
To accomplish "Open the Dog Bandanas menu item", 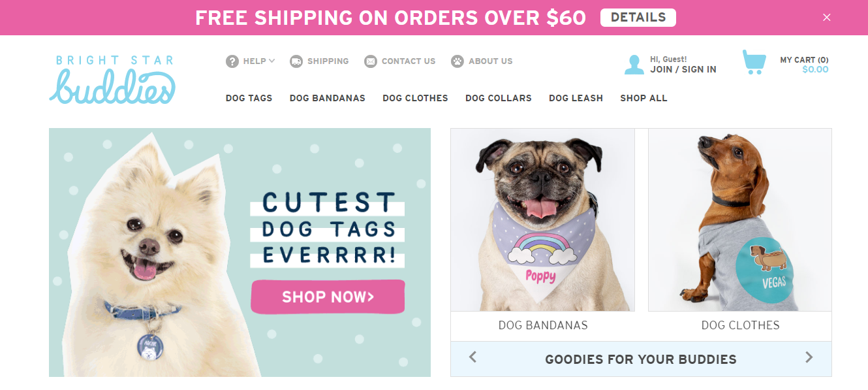I will click(328, 98).
